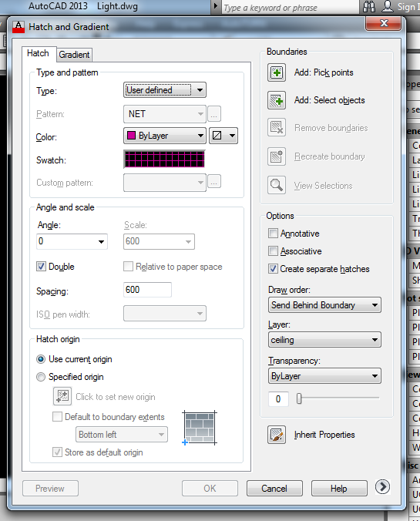
Task: Open the Custom pattern dropdown
Action: click(165, 183)
